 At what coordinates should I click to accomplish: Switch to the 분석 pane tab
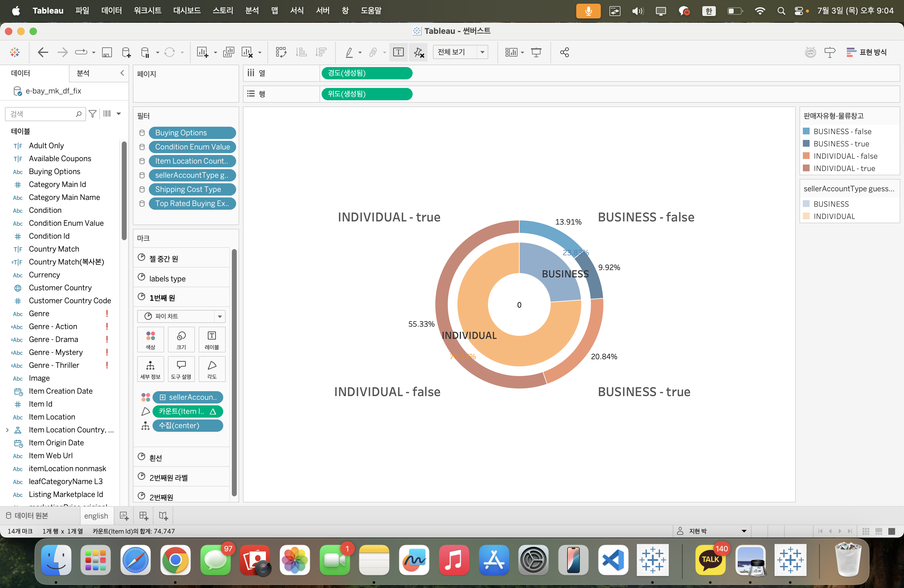pyautogui.click(x=83, y=73)
